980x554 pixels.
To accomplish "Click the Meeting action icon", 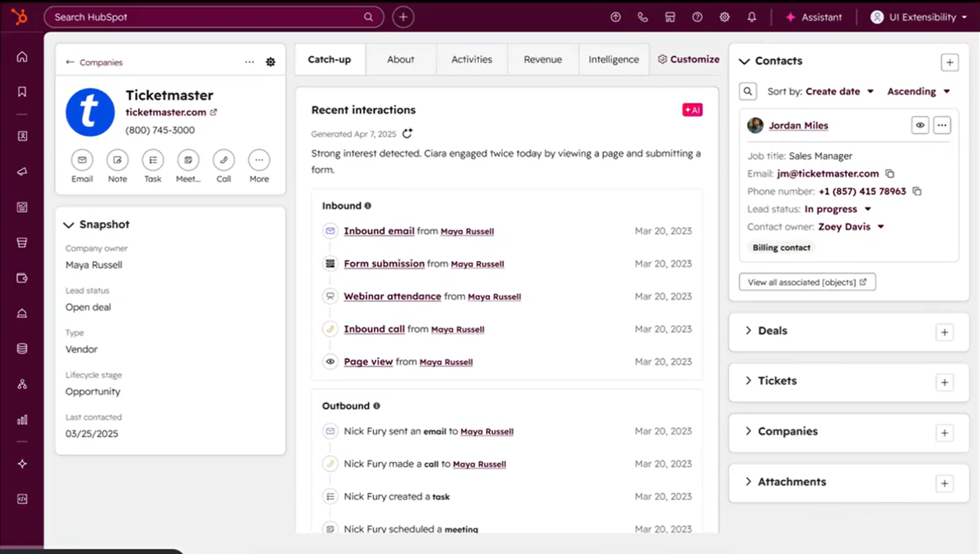I will (x=188, y=160).
